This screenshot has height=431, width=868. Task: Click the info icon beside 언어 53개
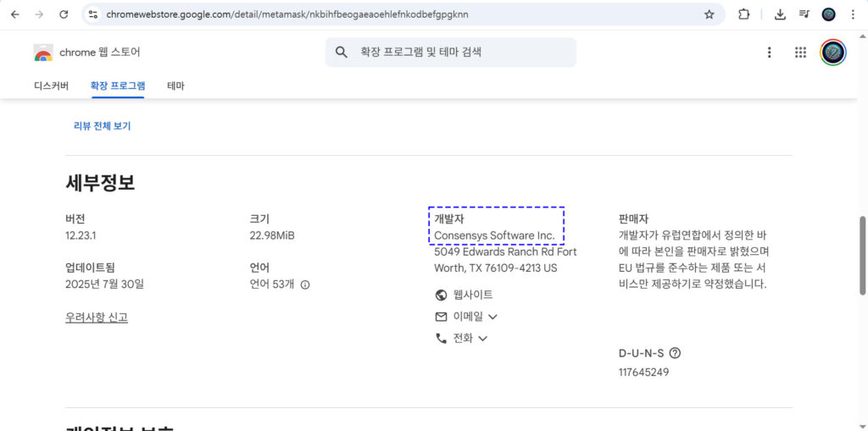pos(305,285)
